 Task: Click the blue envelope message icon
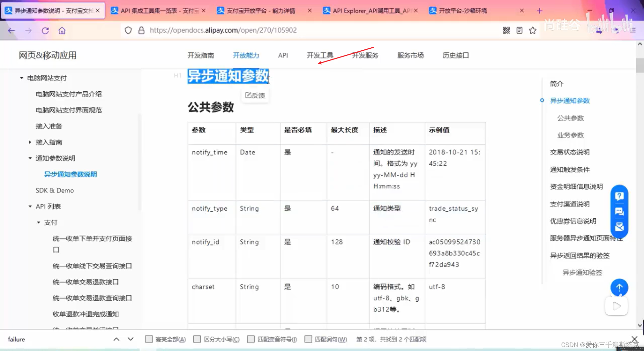click(619, 227)
